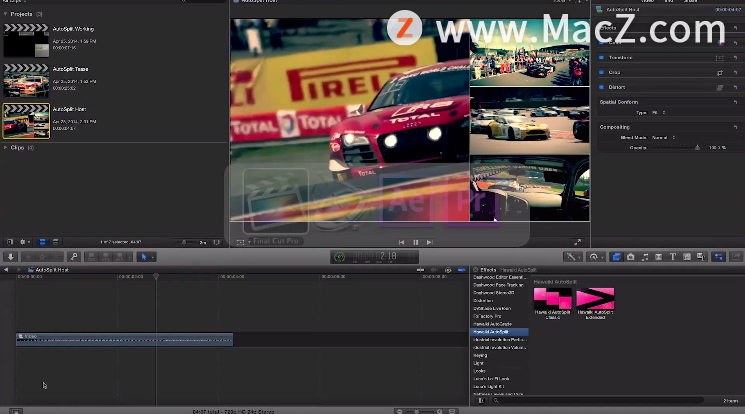Open the Transitions browser

pos(659,257)
